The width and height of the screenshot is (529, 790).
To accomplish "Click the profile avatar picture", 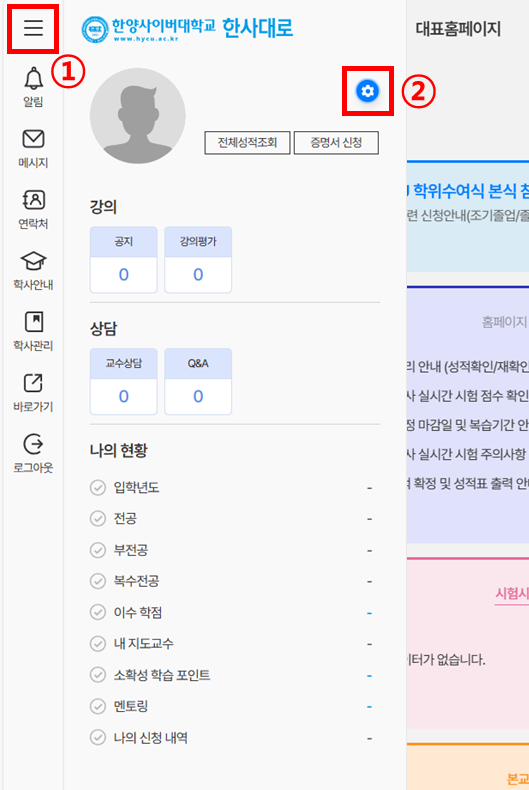I will [138, 115].
